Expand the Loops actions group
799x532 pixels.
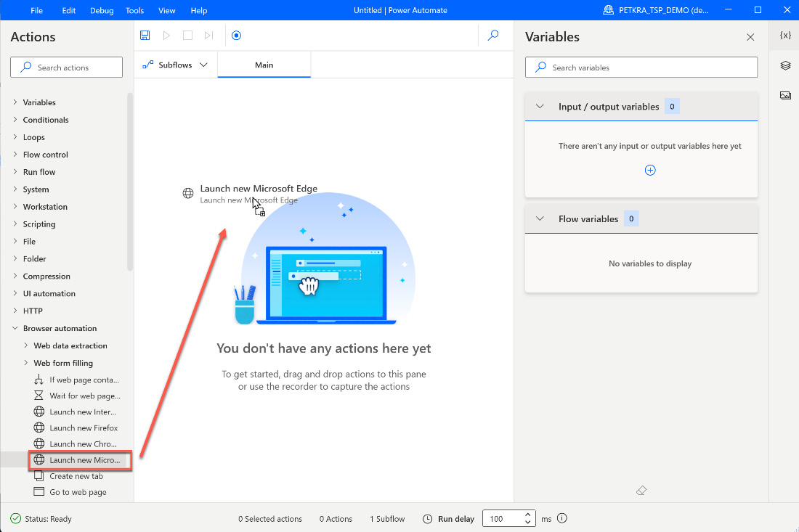point(15,137)
